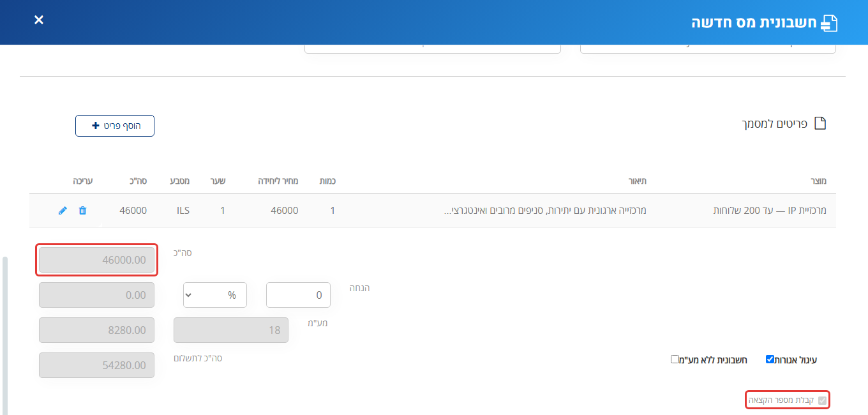Image resolution: width=868 pixels, height=415 pixels.
Task: Click the discount amount input showing 0
Action: (x=298, y=295)
